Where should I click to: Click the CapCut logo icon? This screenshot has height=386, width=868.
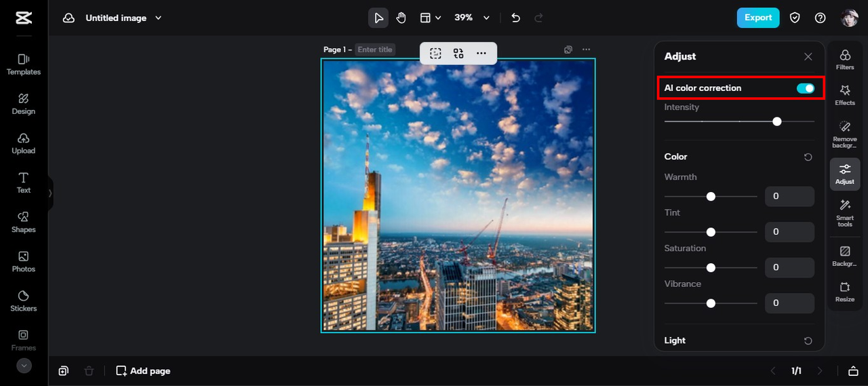click(x=24, y=18)
